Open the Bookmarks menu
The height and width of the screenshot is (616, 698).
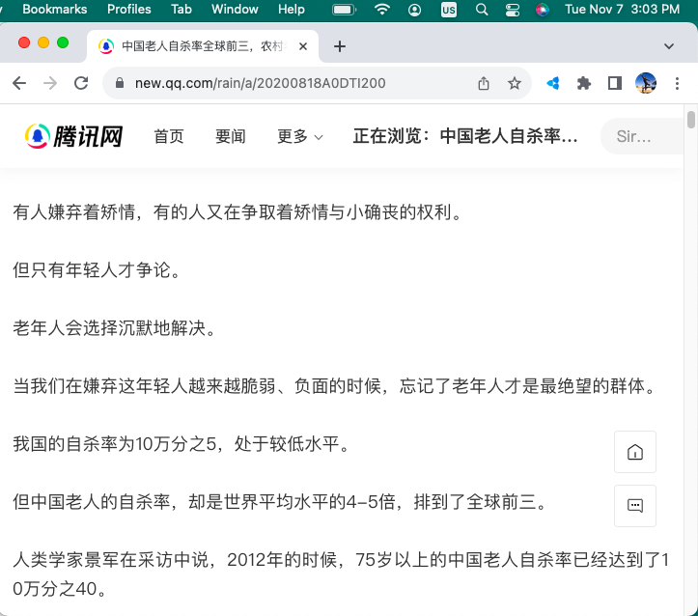pyautogui.click(x=54, y=10)
